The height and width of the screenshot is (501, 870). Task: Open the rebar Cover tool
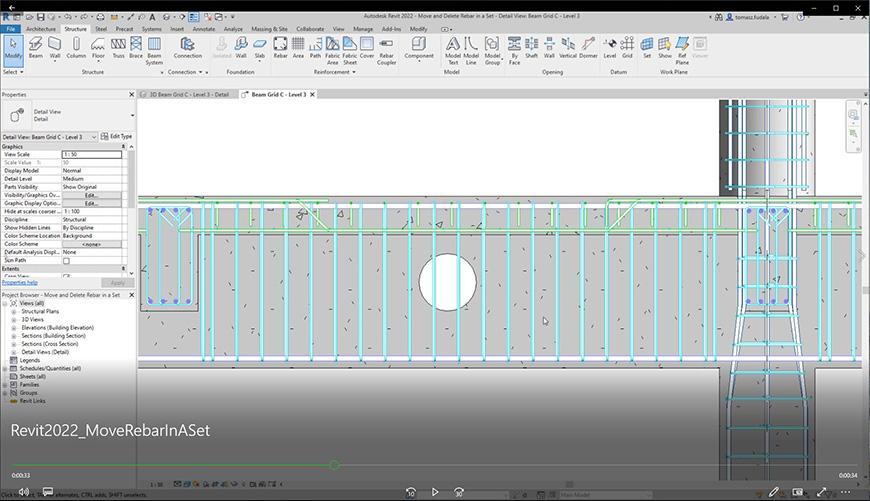(x=367, y=48)
